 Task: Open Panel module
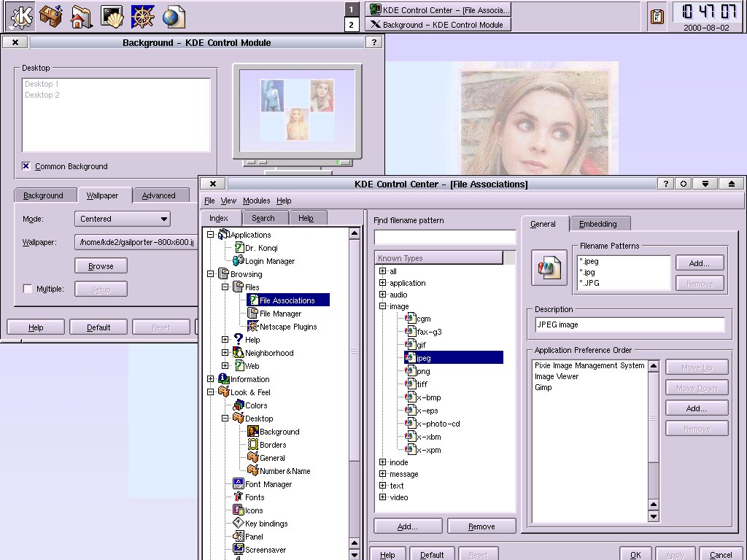[x=254, y=537]
